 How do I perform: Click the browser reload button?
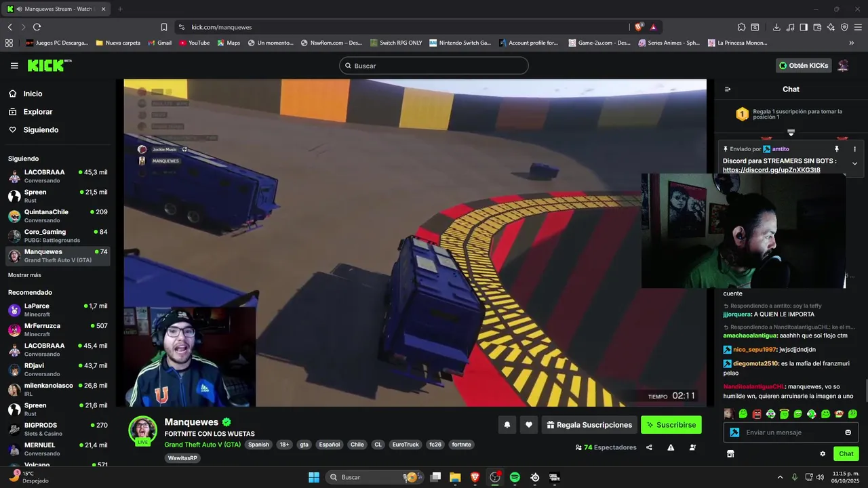pos(37,27)
